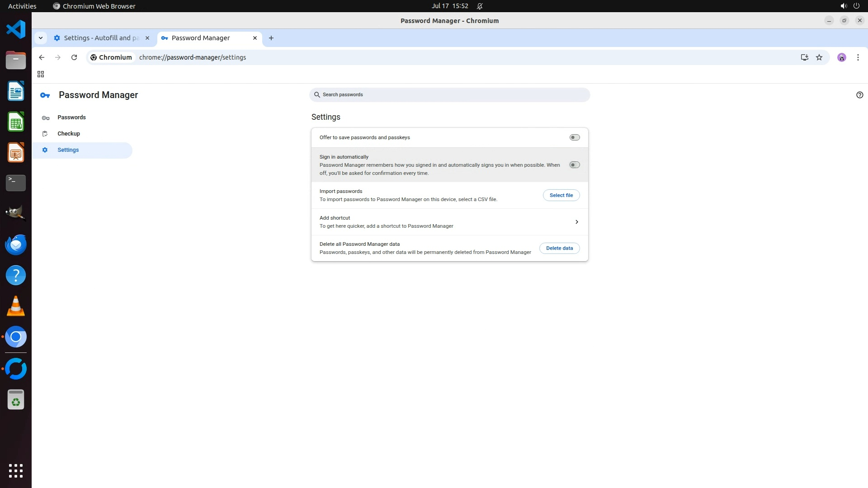This screenshot has height=488, width=868.
Task: Go to Checkup in the sidebar
Action: [69, 134]
